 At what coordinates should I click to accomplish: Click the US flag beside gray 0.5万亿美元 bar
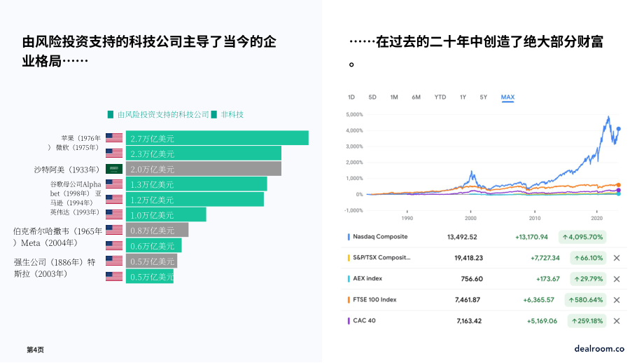(114, 261)
